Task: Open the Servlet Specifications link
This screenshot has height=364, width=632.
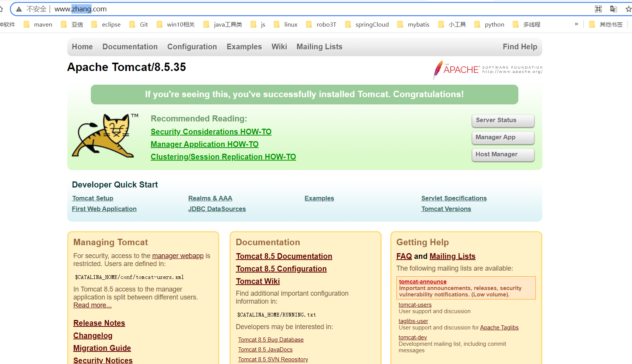Action: [x=454, y=198]
